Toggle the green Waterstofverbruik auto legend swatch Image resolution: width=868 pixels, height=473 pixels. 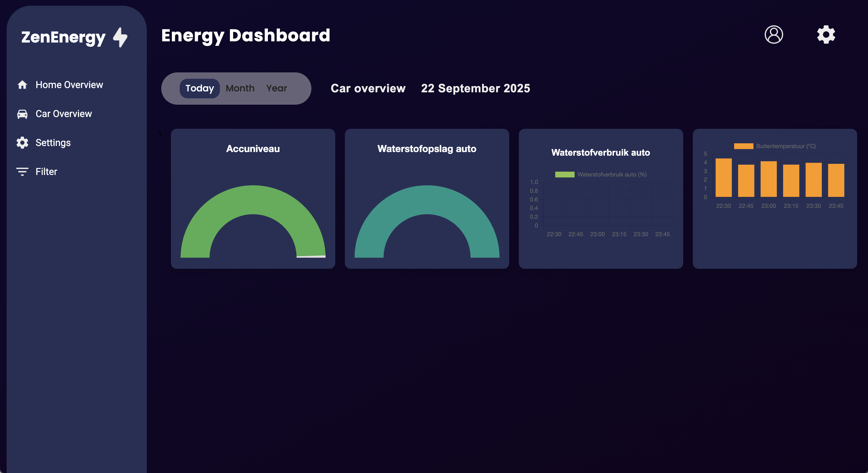point(565,174)
